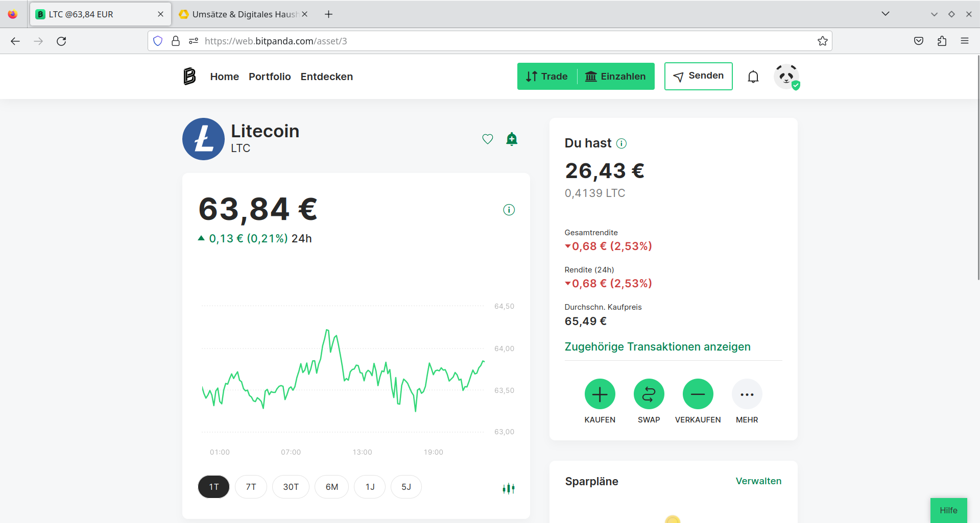Set a Litecoin price alert bell

(x=512, y=139)
